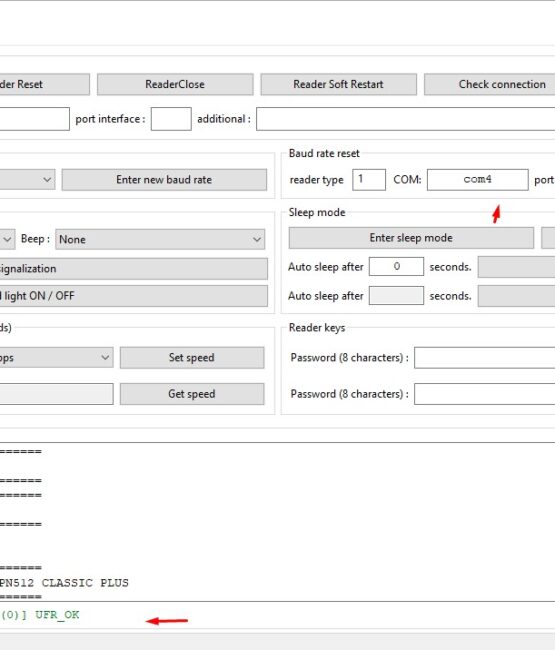This screenshot has width=555, height=650.
Task: Click the PN512 CLASSIC PLUS log line
Action: (x=64, y=583)
